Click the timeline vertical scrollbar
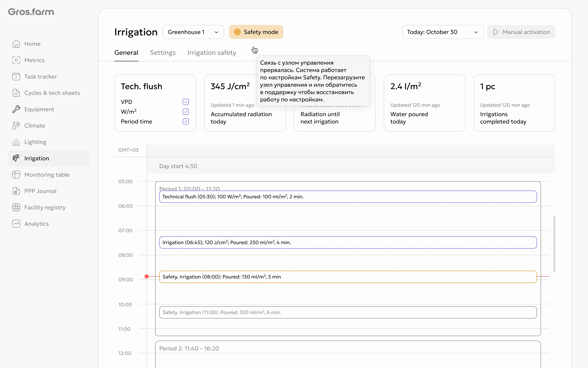The image size is (588, 368). click(554, 244)
